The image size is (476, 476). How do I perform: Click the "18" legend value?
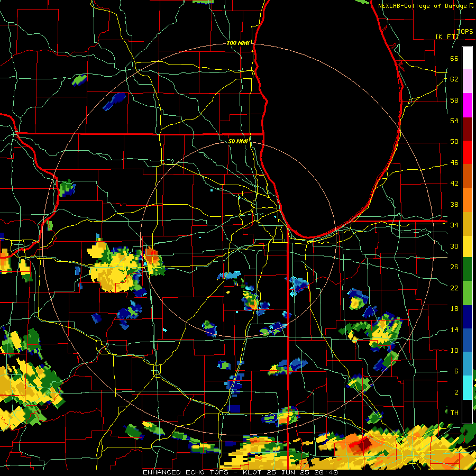pyautogui.click(x=454, y=309)
